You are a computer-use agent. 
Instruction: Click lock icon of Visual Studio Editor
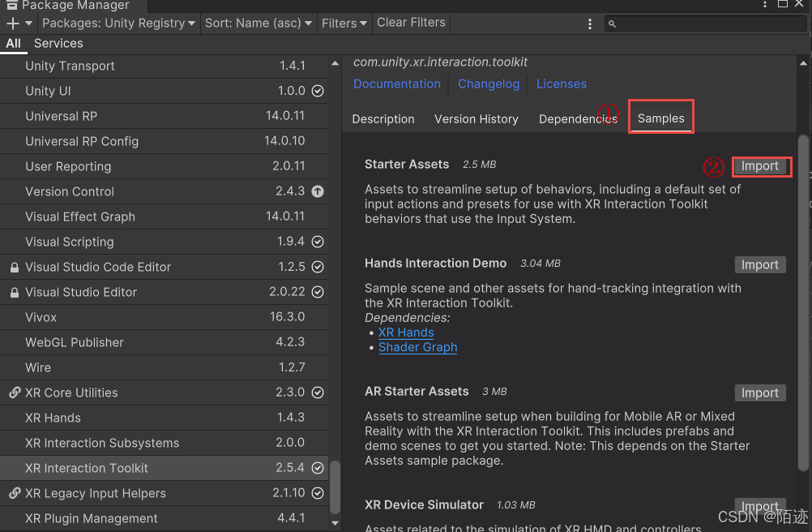click(15, 292)
